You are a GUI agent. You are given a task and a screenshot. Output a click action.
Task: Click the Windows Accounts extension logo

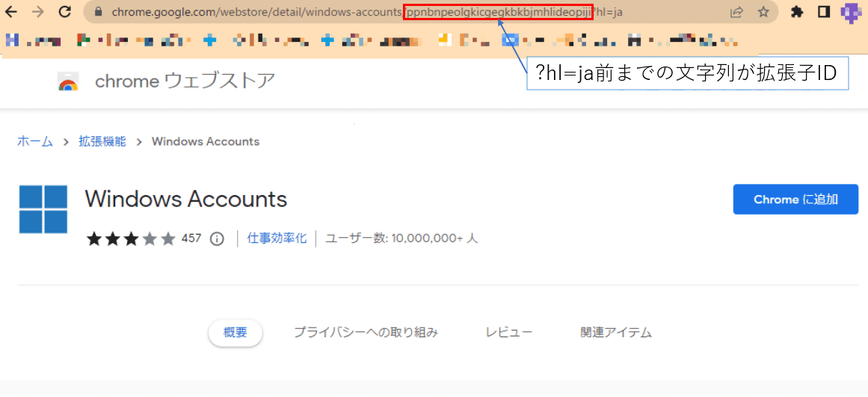click(x=43, y=209)
